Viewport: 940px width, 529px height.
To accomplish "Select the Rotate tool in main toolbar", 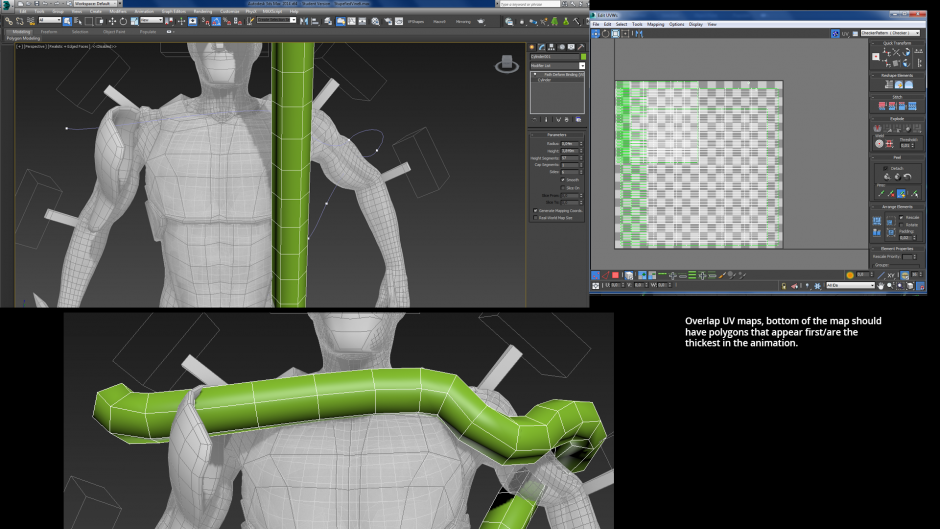I will click(x=123, y=21).
